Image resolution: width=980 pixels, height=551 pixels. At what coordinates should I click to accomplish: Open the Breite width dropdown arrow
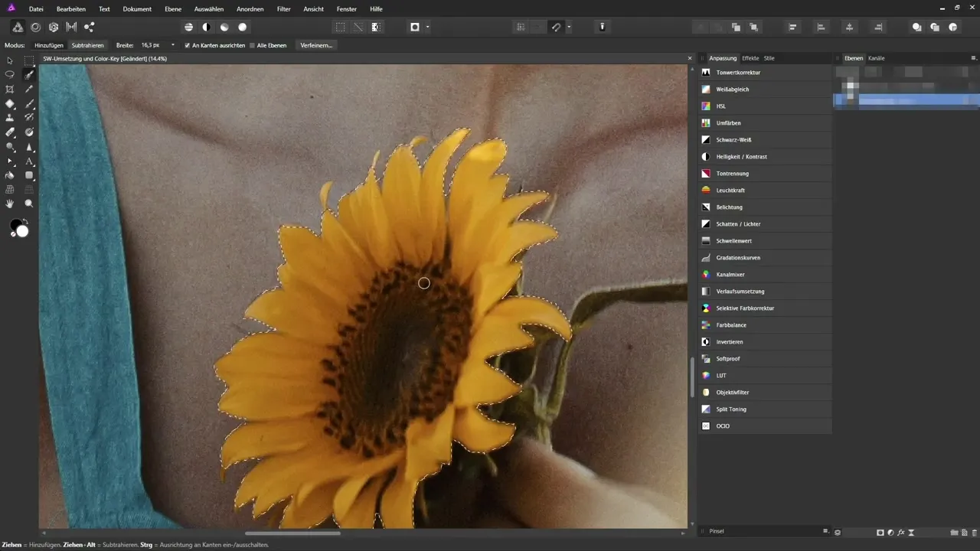pos(173,45)
